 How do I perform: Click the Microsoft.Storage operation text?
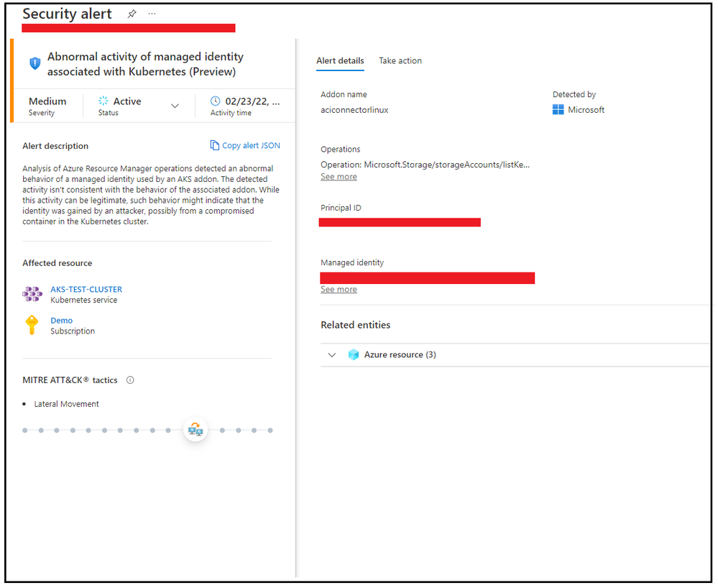click(x=425, y=165)
